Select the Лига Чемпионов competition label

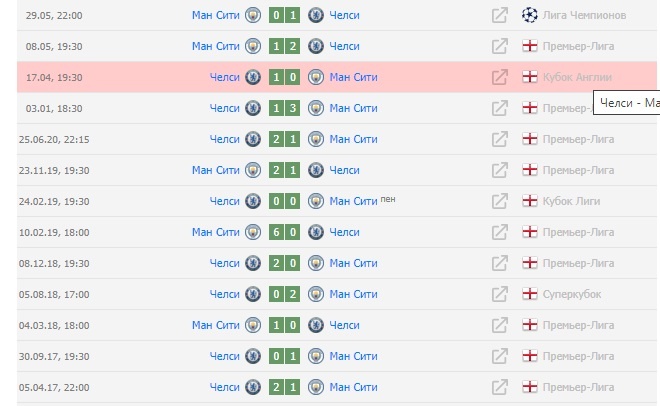584,16
